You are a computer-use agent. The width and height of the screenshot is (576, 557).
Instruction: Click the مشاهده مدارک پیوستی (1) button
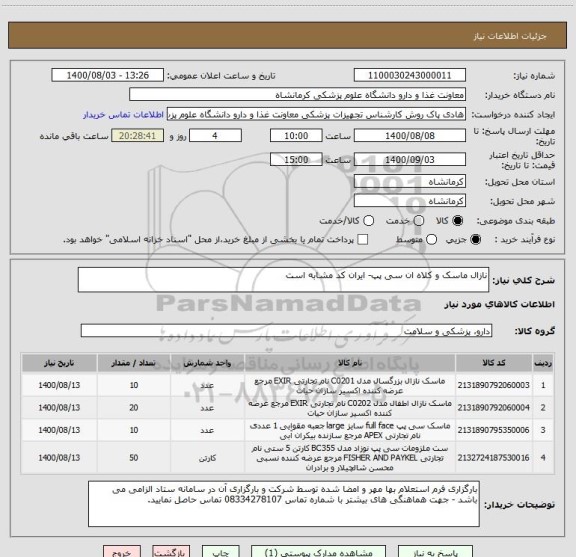click(318, 552)
